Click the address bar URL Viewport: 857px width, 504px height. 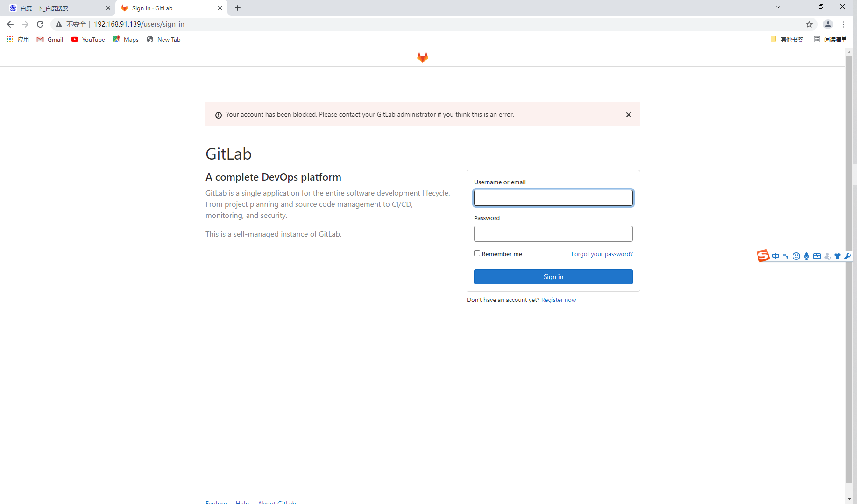pos(139,24)
